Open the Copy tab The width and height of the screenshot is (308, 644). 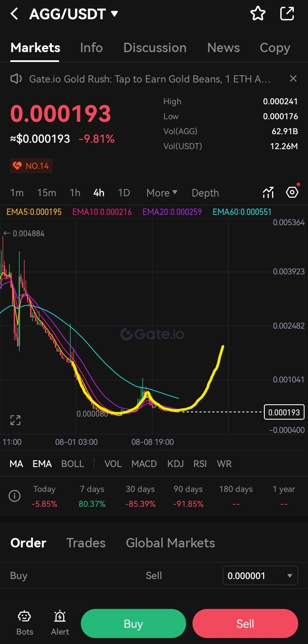(275, 47)
